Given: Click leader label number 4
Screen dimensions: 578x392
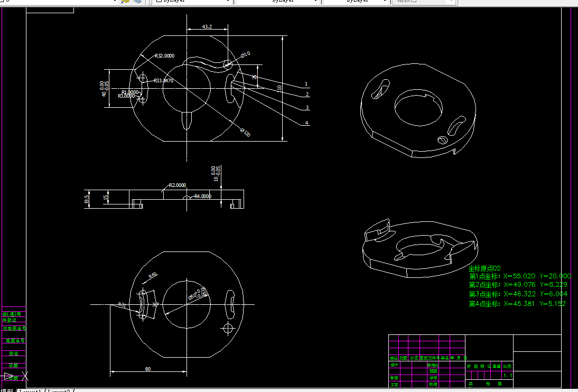Looking at the screenshot, I should click(x=306, y=123).
